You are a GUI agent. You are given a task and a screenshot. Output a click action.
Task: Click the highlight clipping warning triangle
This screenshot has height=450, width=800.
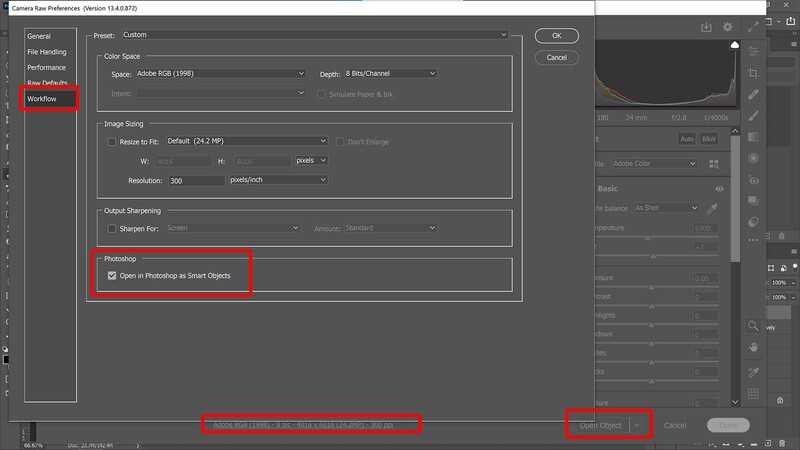pos(735,45)
